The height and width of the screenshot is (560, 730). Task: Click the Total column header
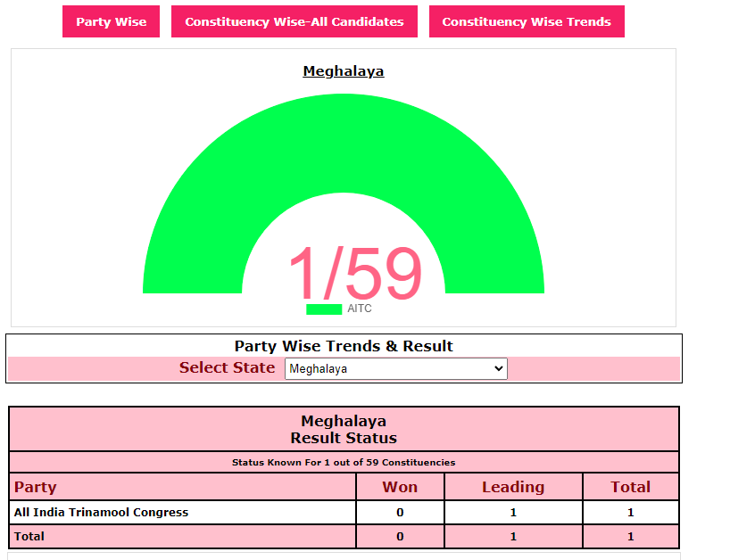click(x=630, y=487)
